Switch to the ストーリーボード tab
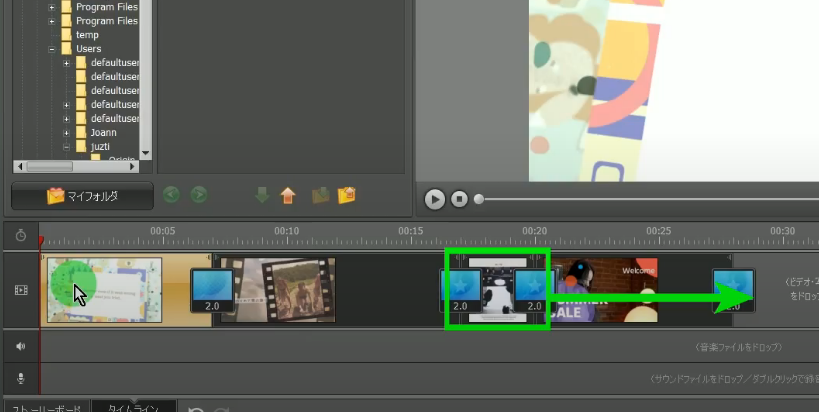819x412 pixels. point(46,408)
